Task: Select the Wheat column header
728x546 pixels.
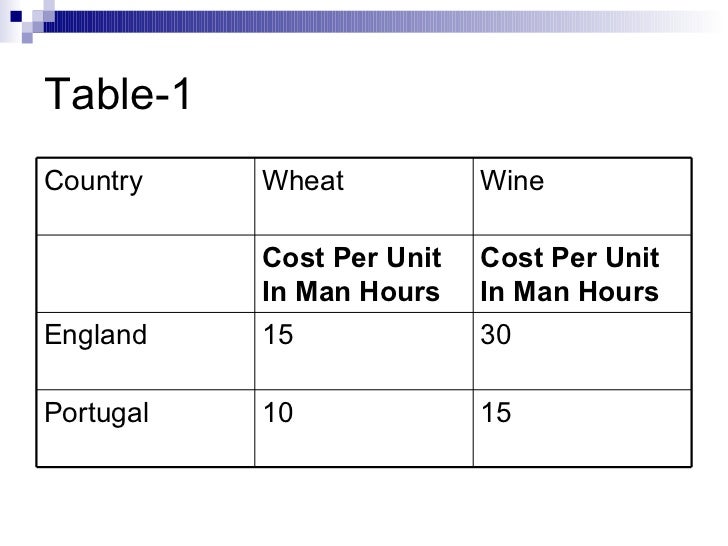Action: tap(364, 196)
